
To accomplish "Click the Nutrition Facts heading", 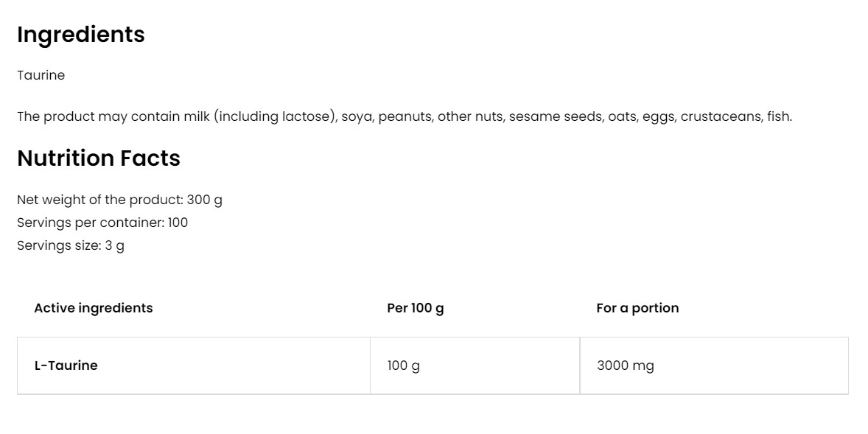I will [x=99, y=158].
